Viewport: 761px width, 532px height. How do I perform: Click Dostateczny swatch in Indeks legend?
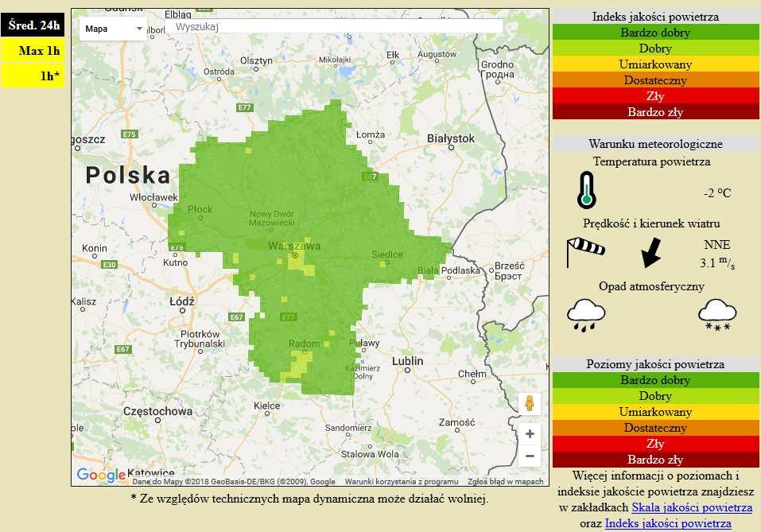[656, 80]
